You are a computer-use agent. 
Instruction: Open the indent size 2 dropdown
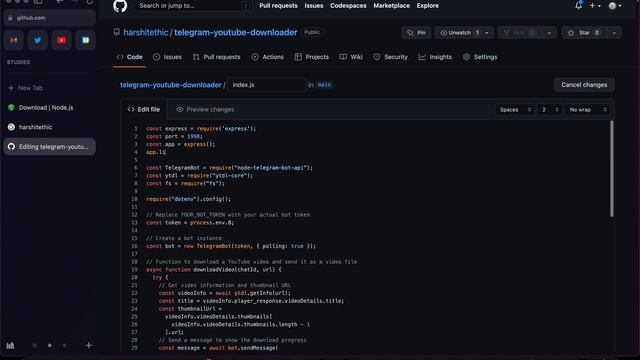pos(549,110)
